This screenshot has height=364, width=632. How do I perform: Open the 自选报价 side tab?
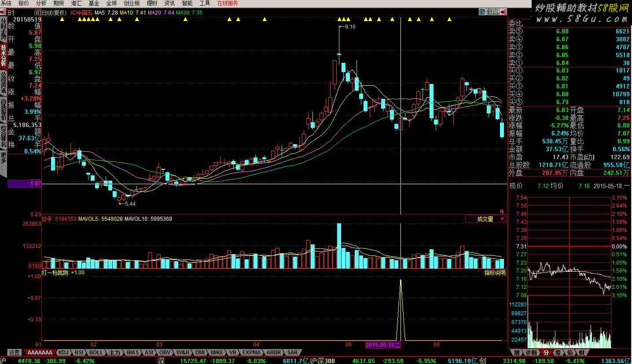click(x=3, y=110)
